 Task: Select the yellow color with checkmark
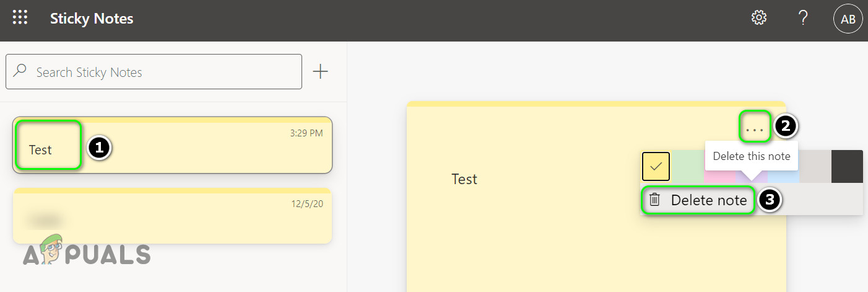(x=656, y=166)
